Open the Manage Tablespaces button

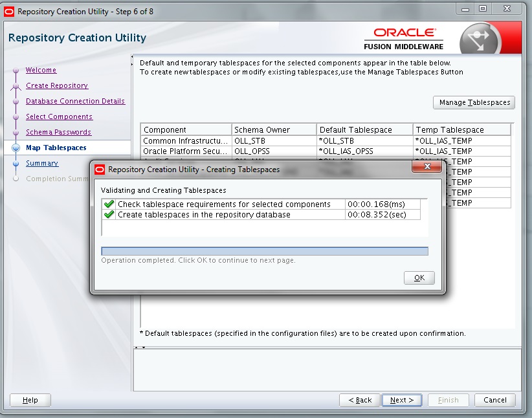[474, 102]
